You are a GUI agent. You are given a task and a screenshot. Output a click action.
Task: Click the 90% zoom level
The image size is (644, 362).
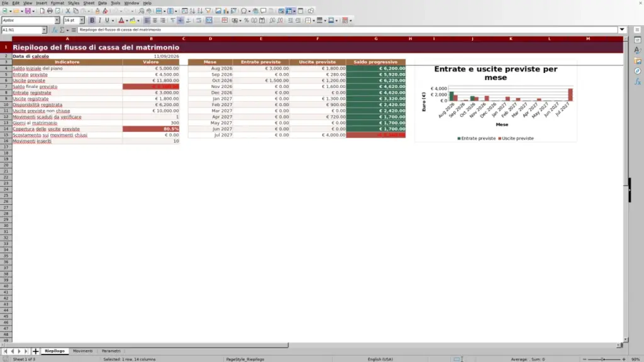click(x=636, y=359)
